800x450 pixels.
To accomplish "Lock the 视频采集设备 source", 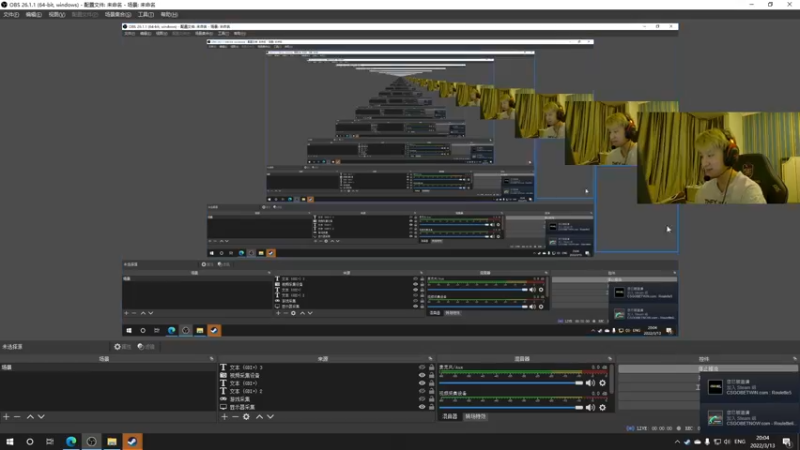I will tap(432, 375).
